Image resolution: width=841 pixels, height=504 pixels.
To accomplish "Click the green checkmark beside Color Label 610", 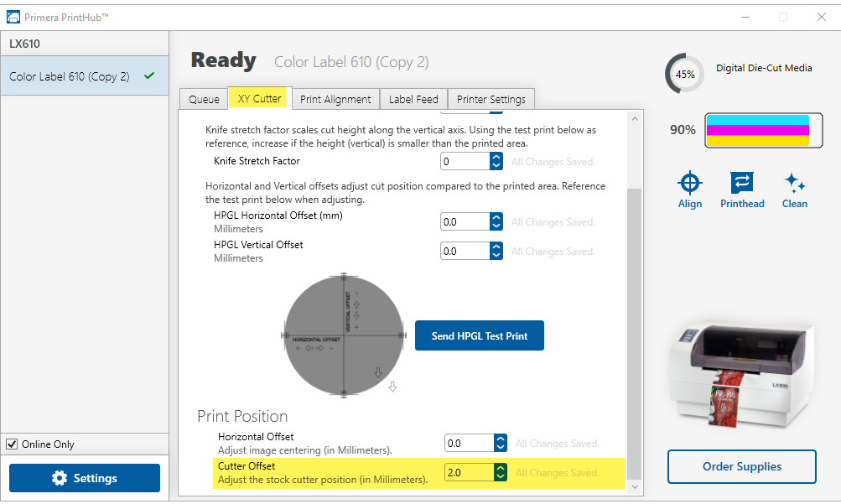I will point(149,75).
